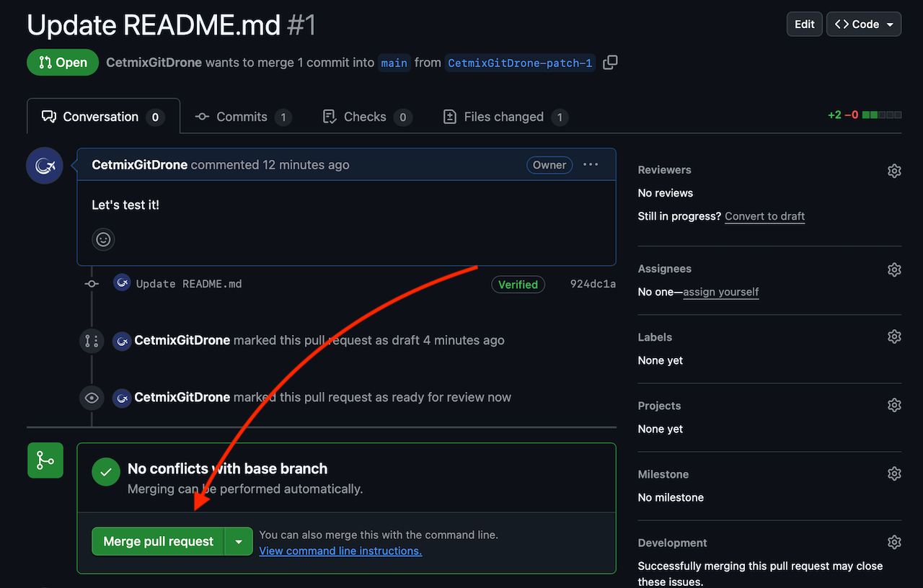This screenshot has width=923, height=588.
Task: Select the 924dc1a commit hash
Action: (x=593, y=284)
